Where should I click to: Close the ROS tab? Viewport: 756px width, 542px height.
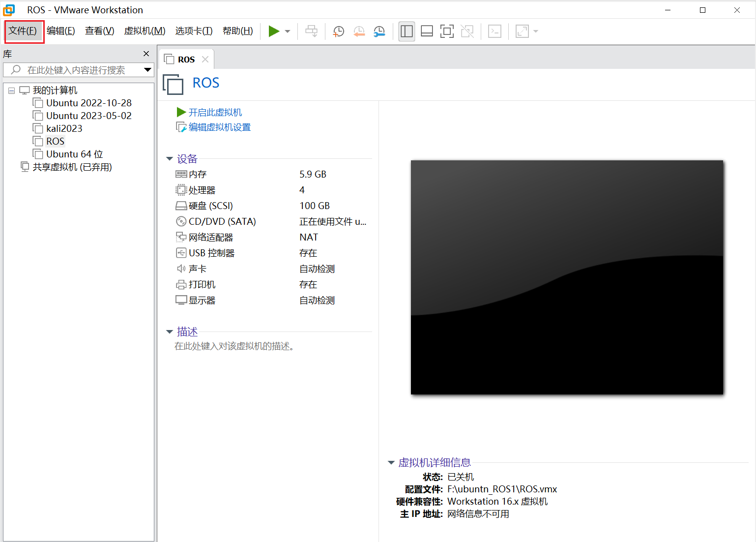tap(205, 60)
